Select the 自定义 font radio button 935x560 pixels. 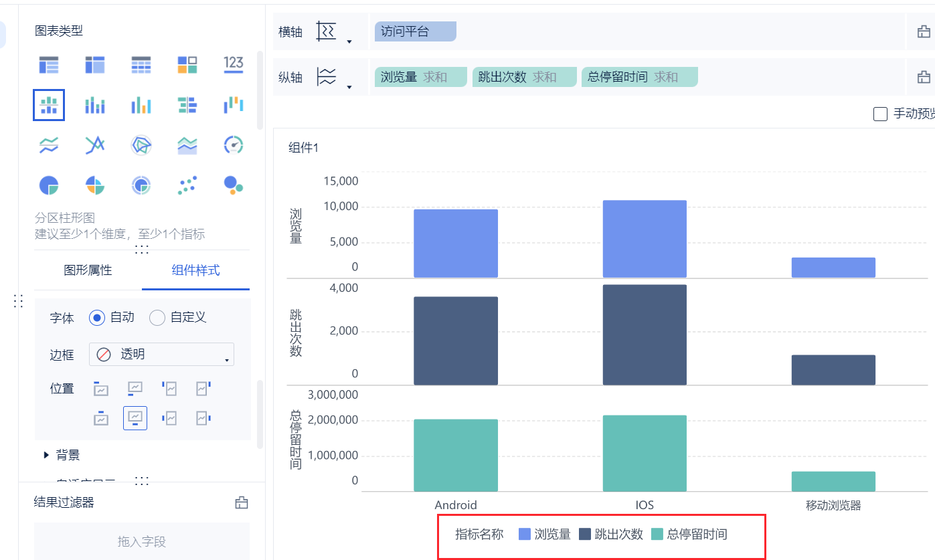click(x=157, y=318)
